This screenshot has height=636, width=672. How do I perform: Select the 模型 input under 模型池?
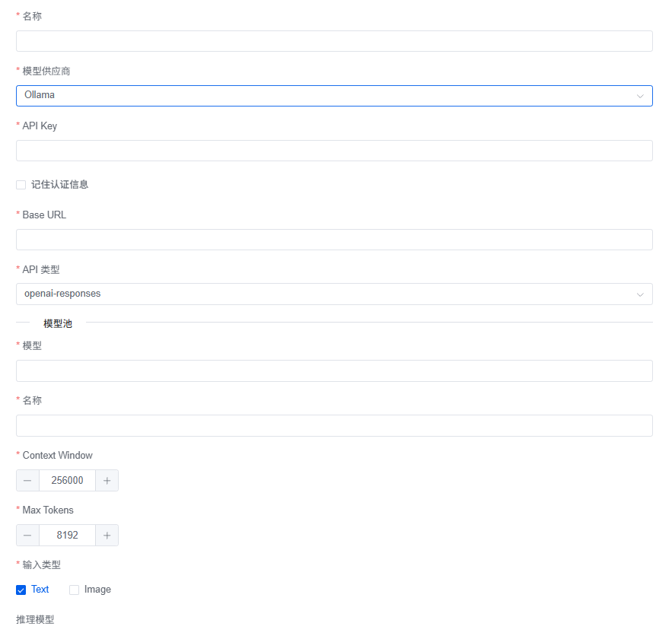(x=334, y=371)
